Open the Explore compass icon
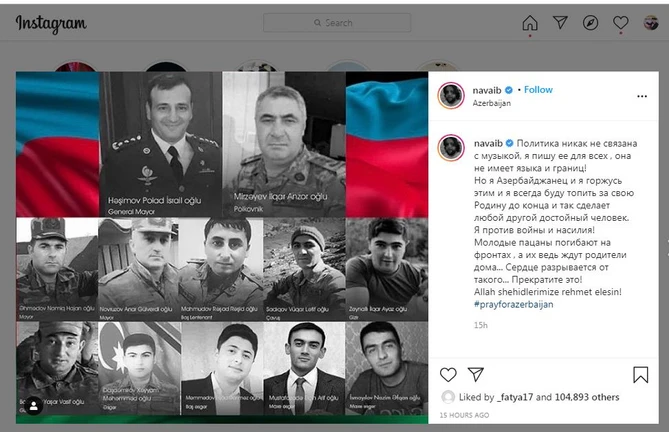 (x=590, y=23)
